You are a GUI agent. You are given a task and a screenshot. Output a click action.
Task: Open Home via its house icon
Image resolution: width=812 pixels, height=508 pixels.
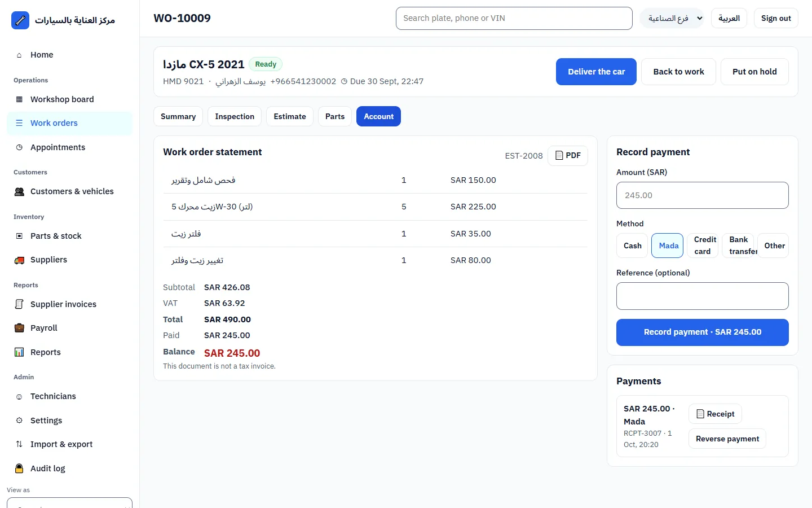(x=19, y=55)
